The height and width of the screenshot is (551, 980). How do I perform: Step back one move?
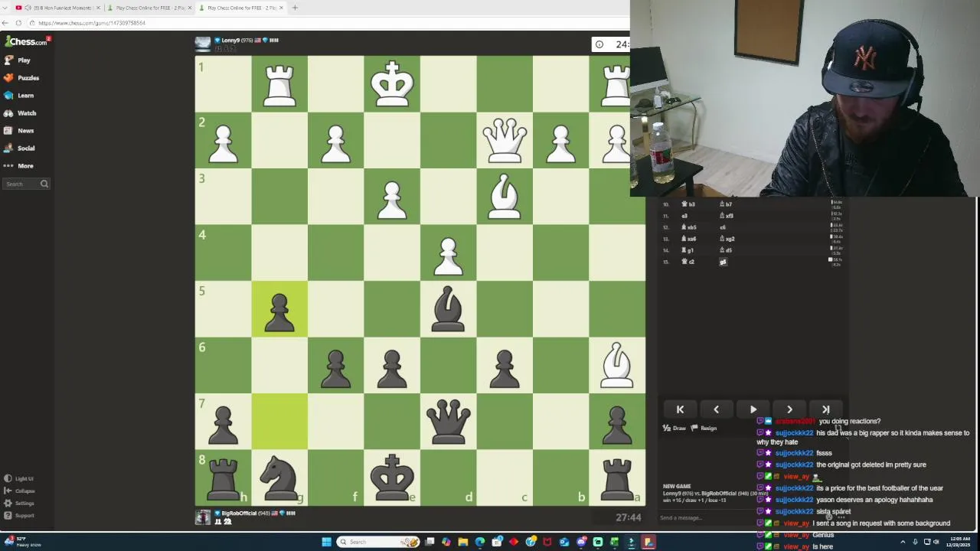pyautogui.click(x=717, y=409)
